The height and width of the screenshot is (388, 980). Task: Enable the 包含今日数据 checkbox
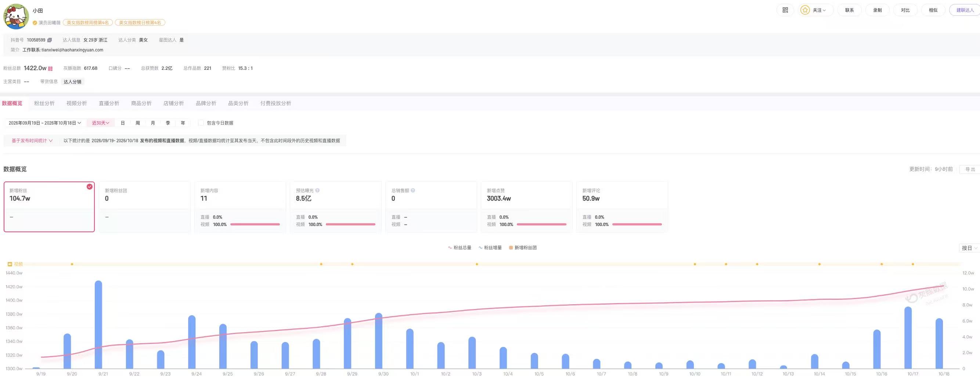[x=201, y=123]
